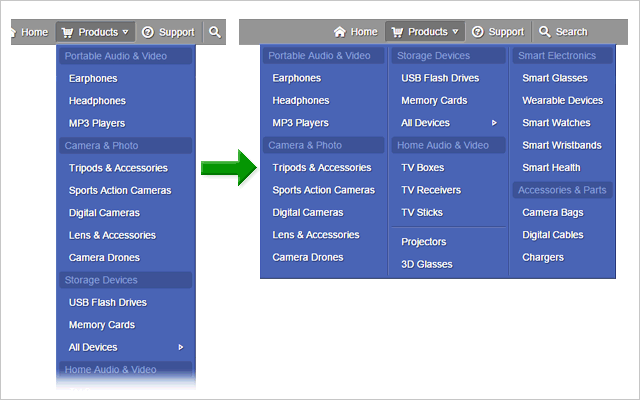Expand the All Devices submenu arrow in the multi-column menu

pyautogui.click(x=494, y=123)
